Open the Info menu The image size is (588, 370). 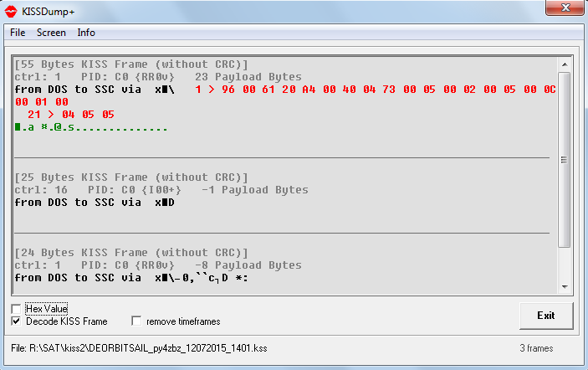point(86,33)
